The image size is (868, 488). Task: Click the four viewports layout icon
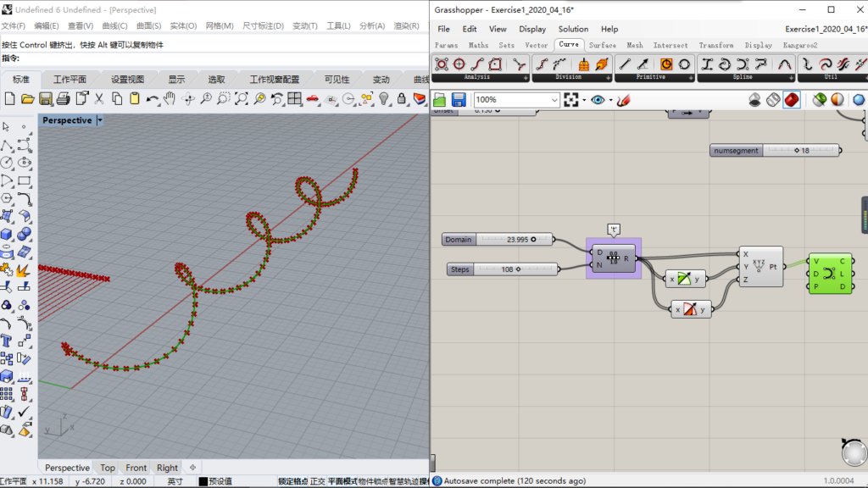(295, 99)
